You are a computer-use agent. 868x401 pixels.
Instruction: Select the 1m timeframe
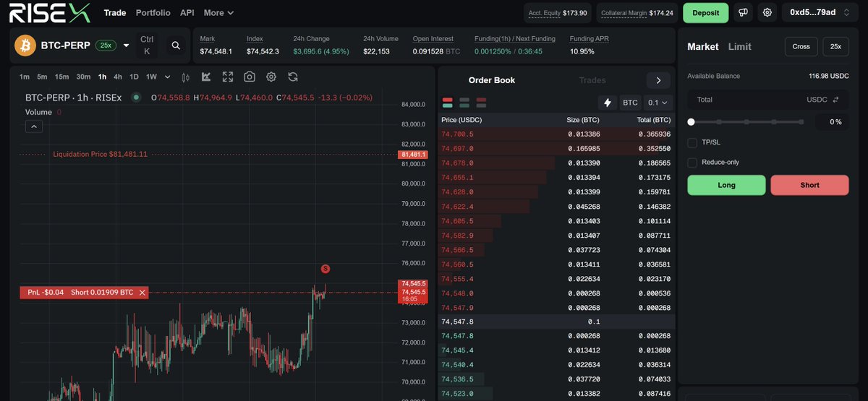(x=25, y=77)
